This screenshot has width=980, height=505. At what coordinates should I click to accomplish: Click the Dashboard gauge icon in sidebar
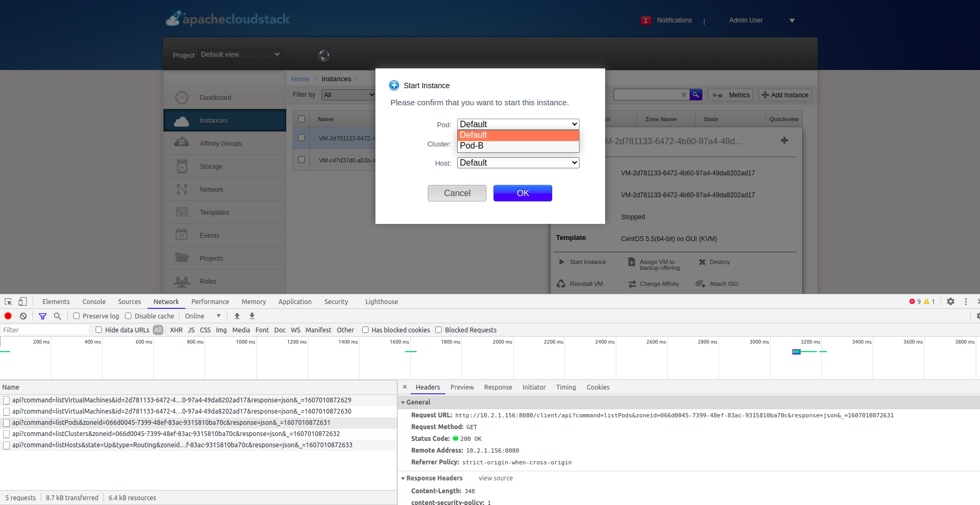[x=182, y=97]
